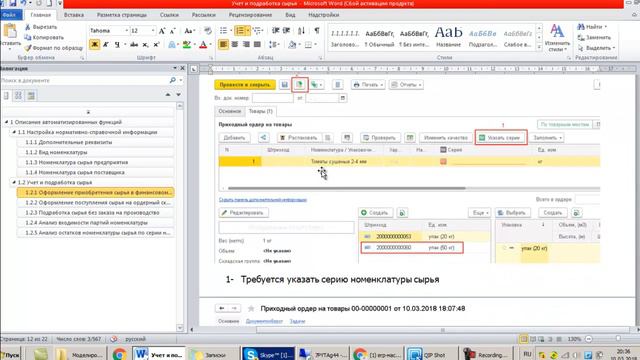Center the paragraph text

235,44
